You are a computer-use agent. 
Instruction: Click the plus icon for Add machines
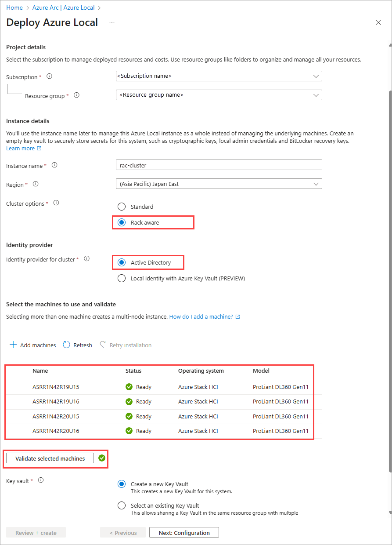click(13, 345)
